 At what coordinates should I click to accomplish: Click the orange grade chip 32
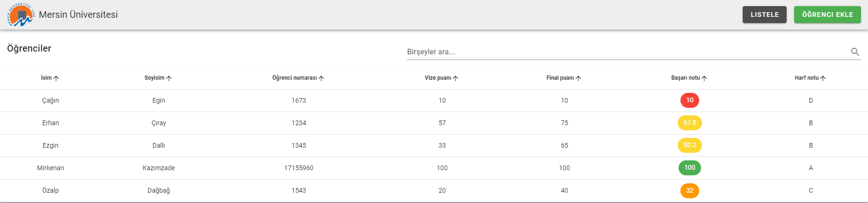690,190
